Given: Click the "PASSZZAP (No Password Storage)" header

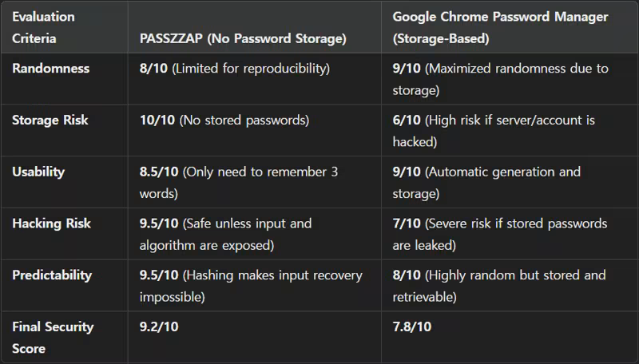Looking at the screenshot, I should (243, 38).
